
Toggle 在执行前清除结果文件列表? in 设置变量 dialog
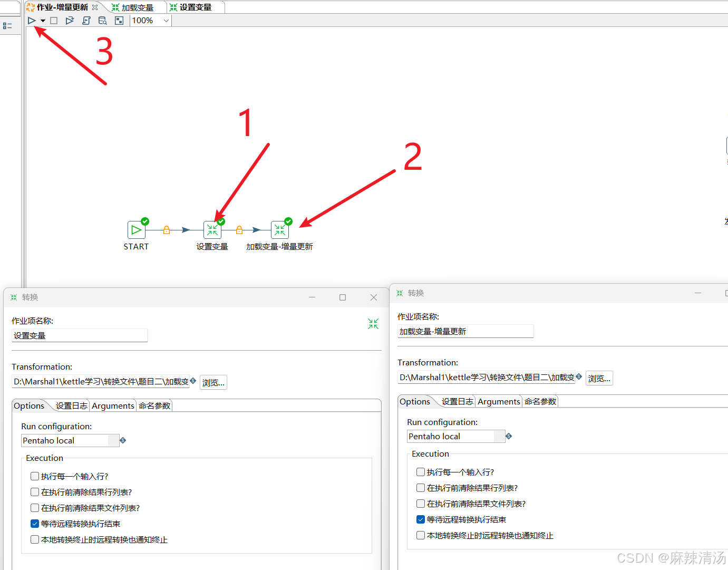point(35,508)
